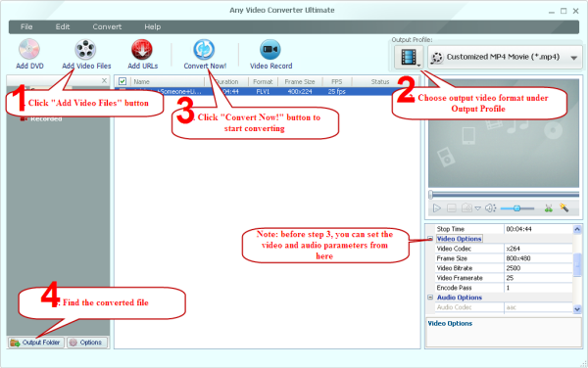Sort file list by Frame Size column
Viewport: 588px width, 368px height.
pyautogui.click(x=300, y=81)
